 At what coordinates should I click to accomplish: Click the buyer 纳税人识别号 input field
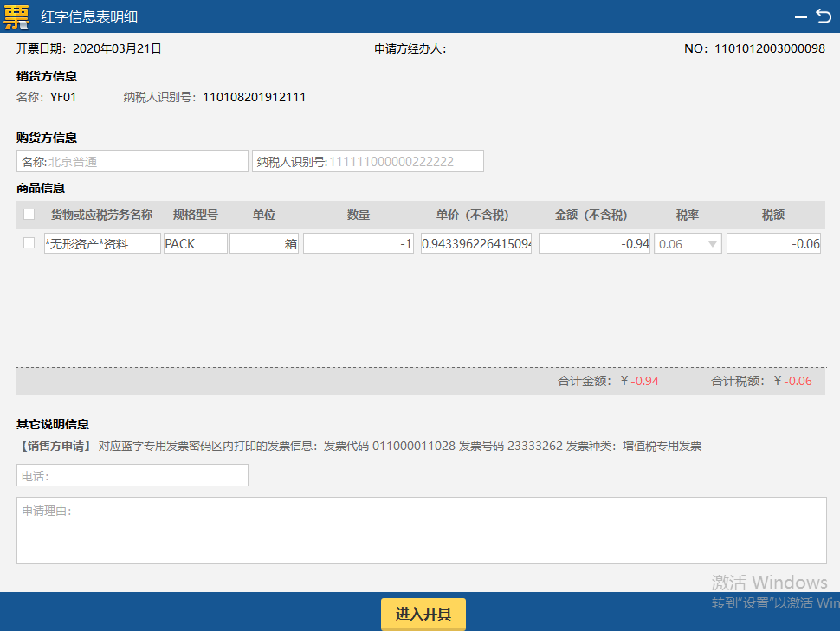coord(368,161)
